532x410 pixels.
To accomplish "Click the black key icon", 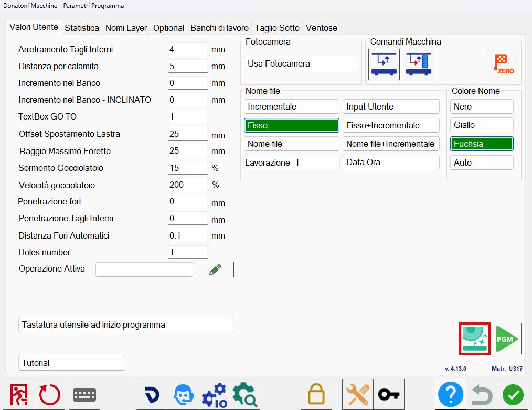I will (x=389, y=394).
